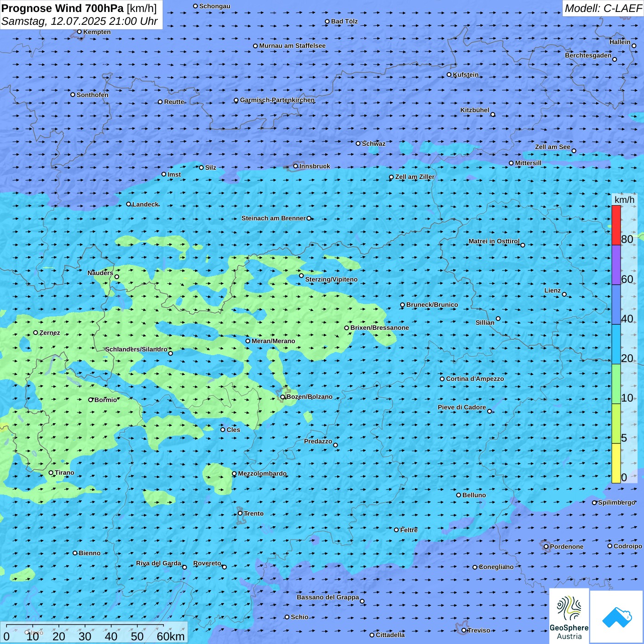The width and height of the screenshot is (644, 644).
Task: Click the Schio label
Action: click(x=299, y=617)
